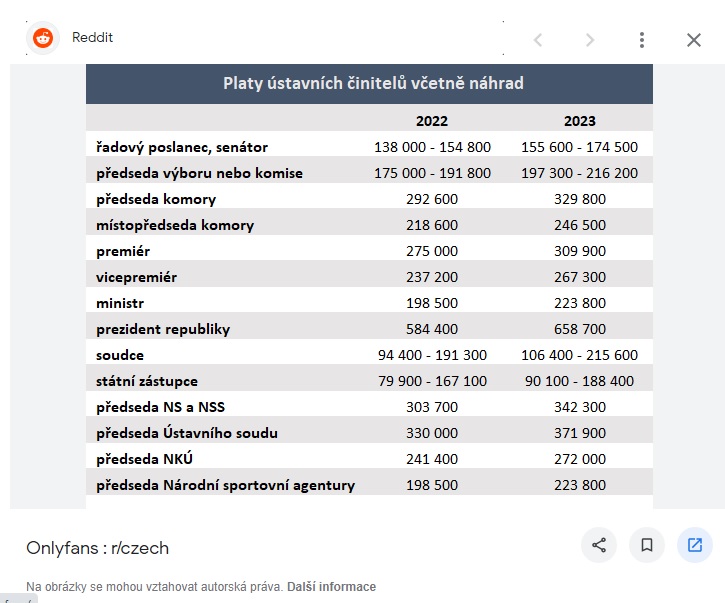Click the value '79 900 - 167 100'
The height and width of the screenshot is (603, 725).
(432, 381)
